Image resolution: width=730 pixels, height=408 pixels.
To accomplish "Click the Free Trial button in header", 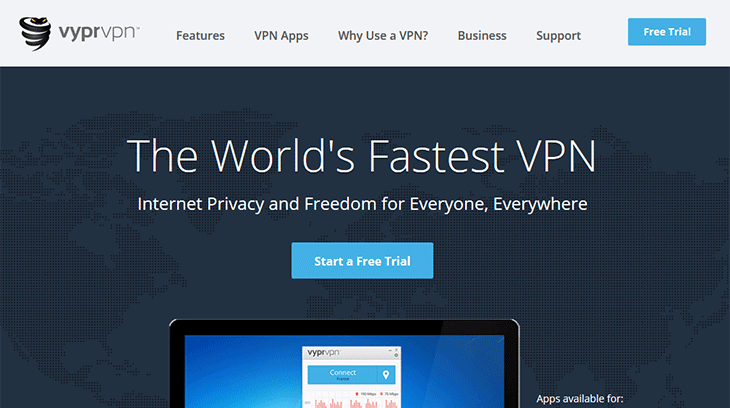I will [x=667, y=32].
